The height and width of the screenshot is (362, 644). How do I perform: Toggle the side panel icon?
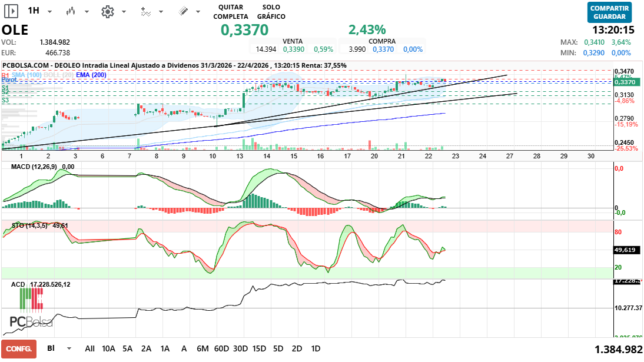point(11,11)
